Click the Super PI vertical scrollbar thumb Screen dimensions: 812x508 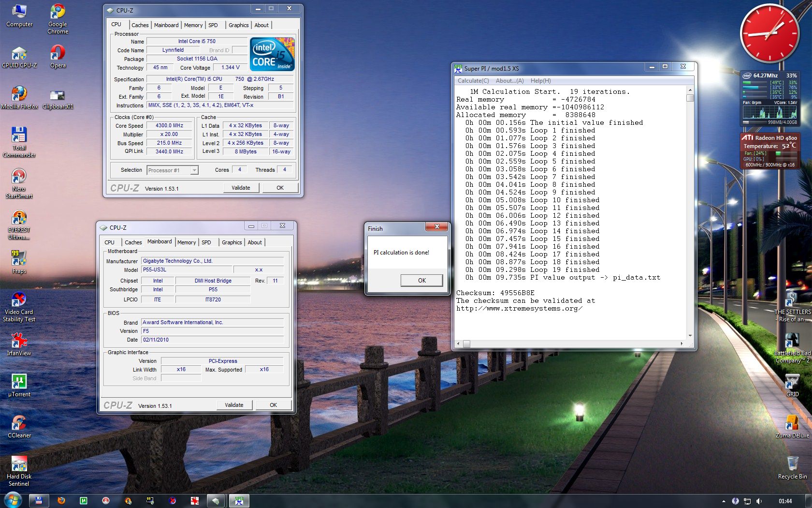[x=690, y=98]
